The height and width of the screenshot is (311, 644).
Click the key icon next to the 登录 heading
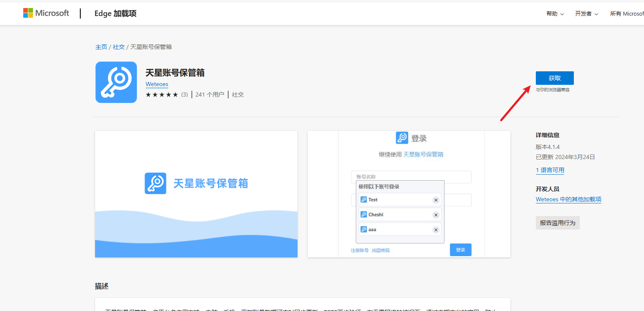coord(402,138)
